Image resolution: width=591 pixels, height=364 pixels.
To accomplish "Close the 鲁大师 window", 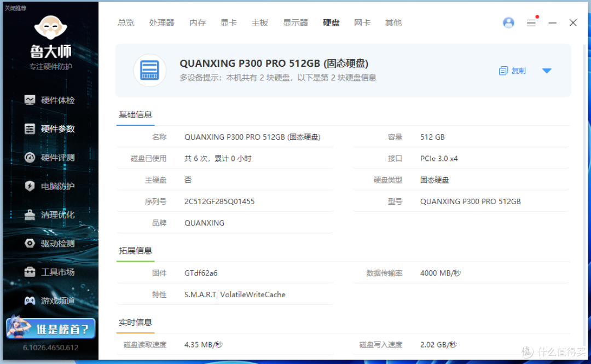I will [573, 22].
